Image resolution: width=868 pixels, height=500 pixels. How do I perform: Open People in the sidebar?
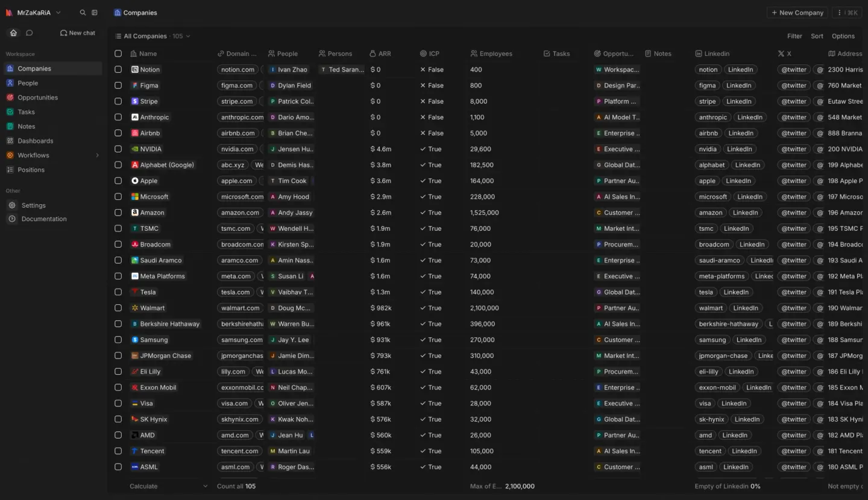[53, 83]
